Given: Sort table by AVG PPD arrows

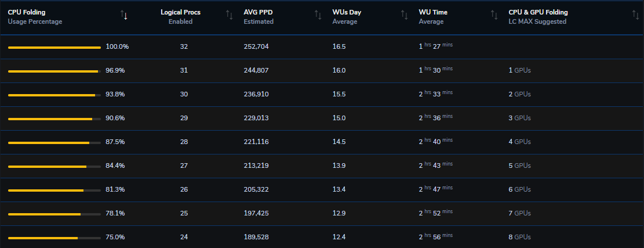Looking at the screenshot, I should [x=318, y=15].
